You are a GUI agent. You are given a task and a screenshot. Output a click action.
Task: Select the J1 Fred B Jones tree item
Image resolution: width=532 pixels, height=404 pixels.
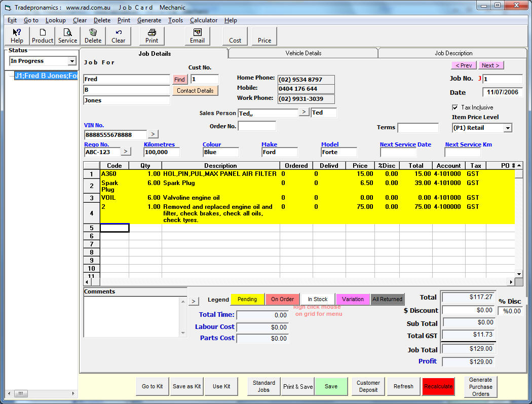(x=46, y=76)
